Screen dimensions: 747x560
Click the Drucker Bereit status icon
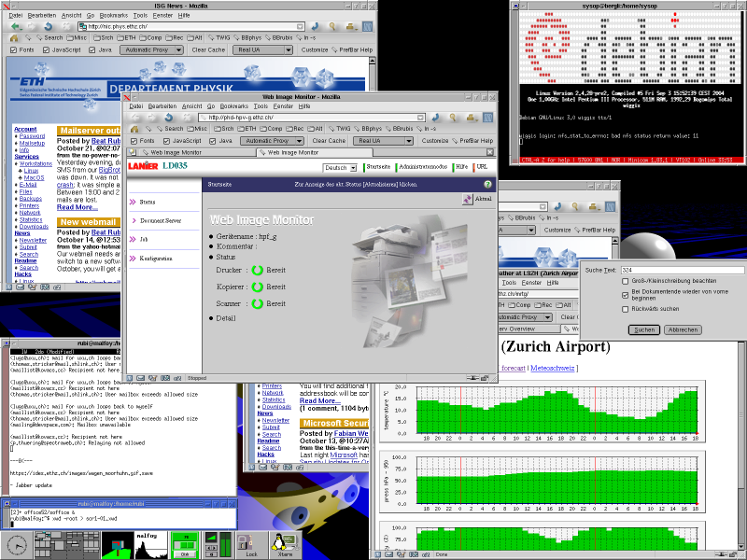point(258,270)
